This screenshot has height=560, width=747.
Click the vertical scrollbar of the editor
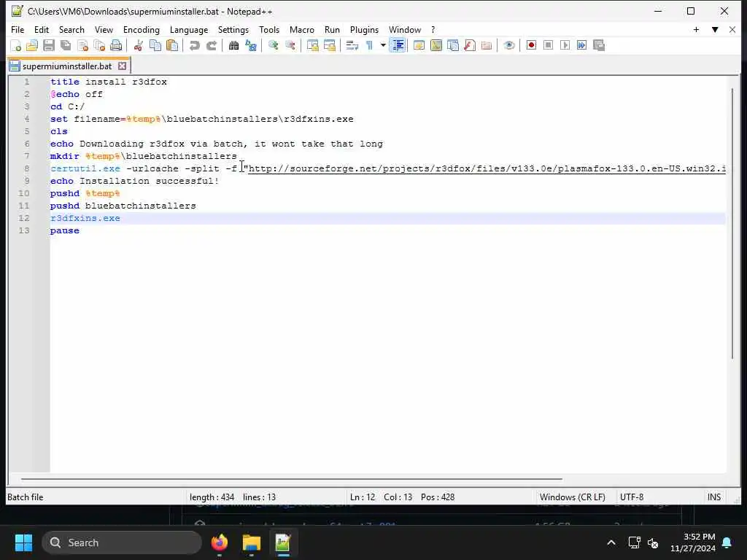732,224
